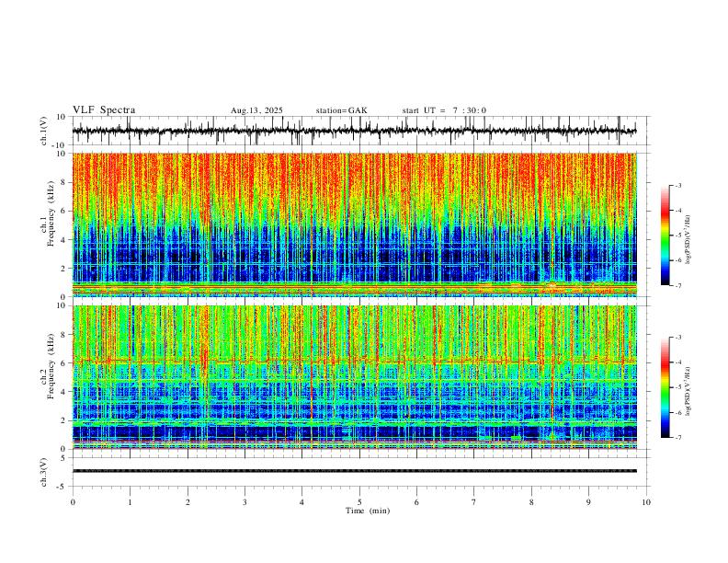Click time axis tick label 10
Image resolution: width=728 pixels, height=563 pixels.
click(x=646, y=502)
